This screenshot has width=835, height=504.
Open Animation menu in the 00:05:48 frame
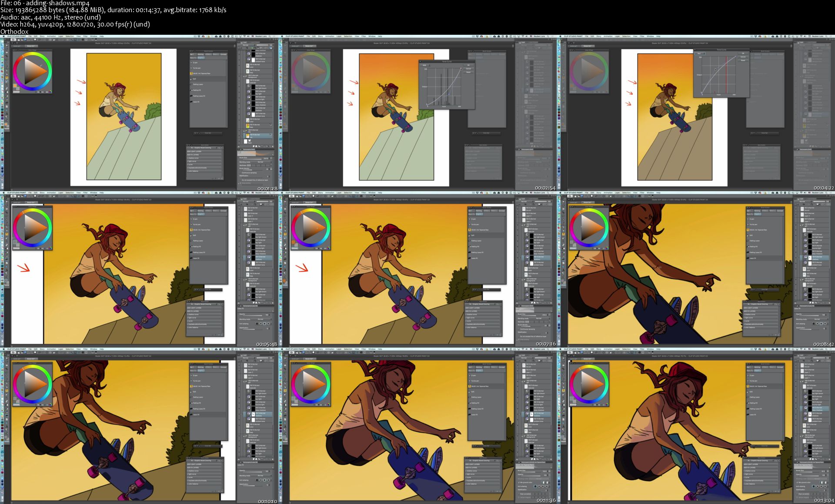click(51, 192)
